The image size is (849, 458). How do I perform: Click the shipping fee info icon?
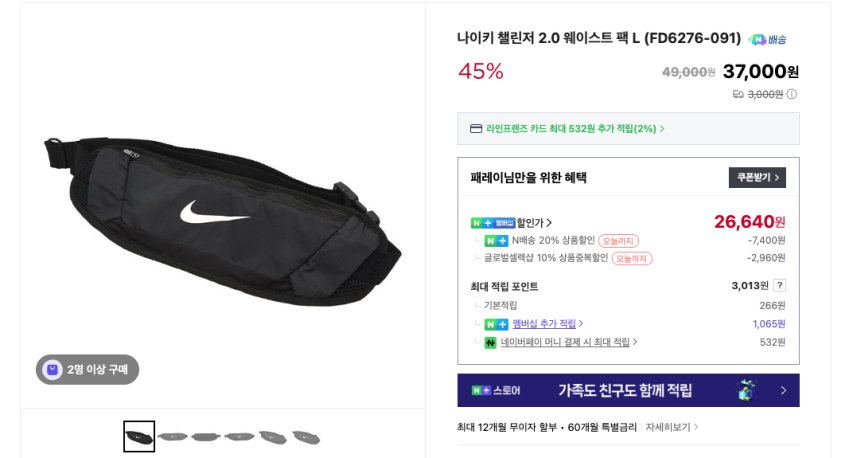pyautogui.click(x=792, y=94)
